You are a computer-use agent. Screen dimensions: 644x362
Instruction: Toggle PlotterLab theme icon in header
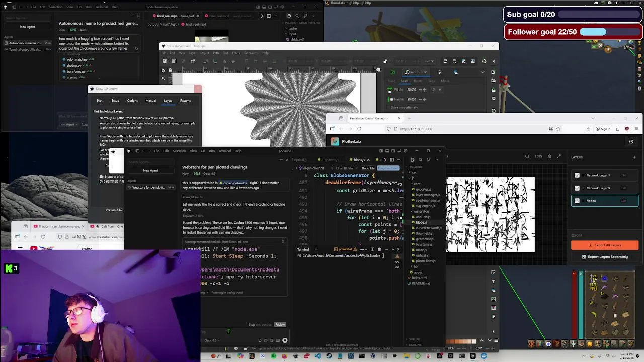click(631, 142)
